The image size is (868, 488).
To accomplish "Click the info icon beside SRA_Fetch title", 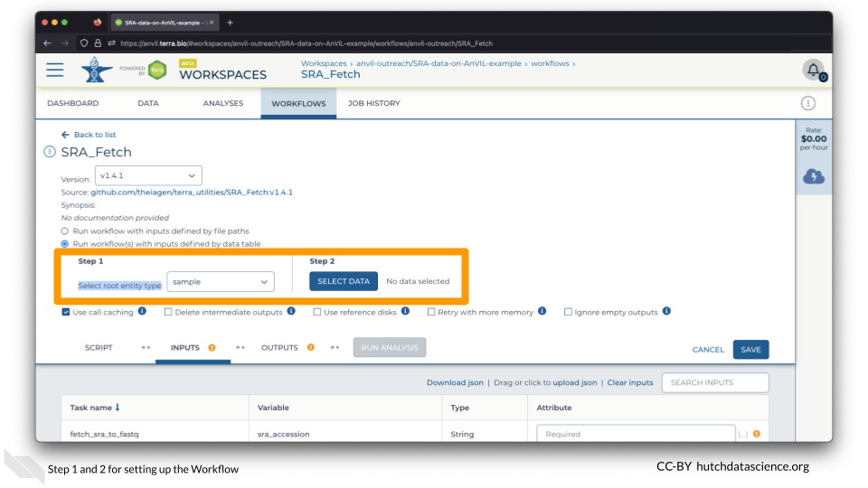I will (x=50, y=152).
